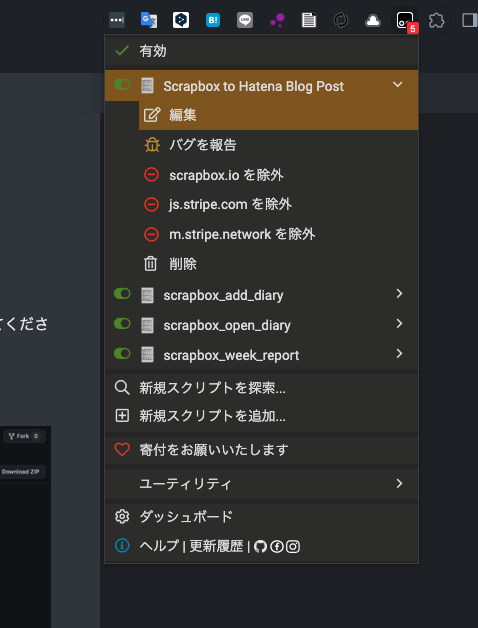This screenshot has width=478, height=628.
Task: Click the Hatena Bookmark B! extension icon
Action: 213,20
